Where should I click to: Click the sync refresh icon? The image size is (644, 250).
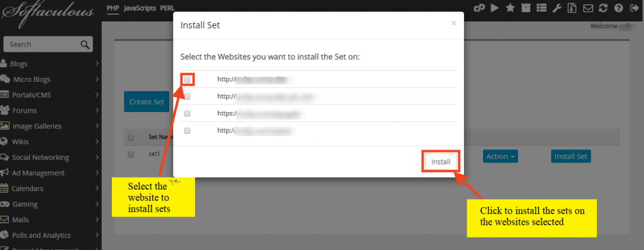pyautogui.click(x=603, y=8)
